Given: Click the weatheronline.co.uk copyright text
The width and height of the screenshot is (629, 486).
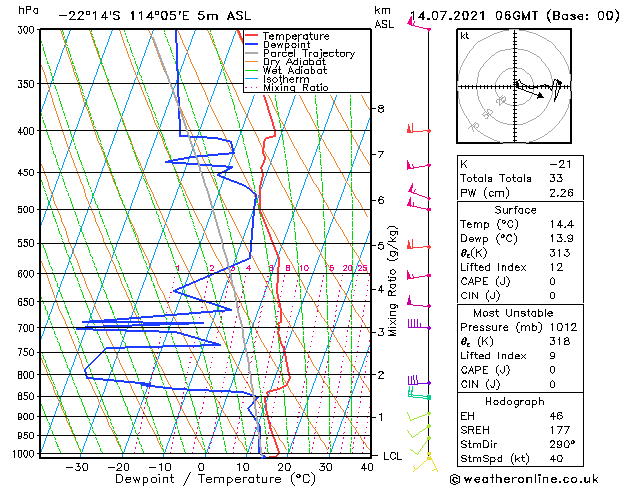Looking at the screenshot, I should [524, 479].
